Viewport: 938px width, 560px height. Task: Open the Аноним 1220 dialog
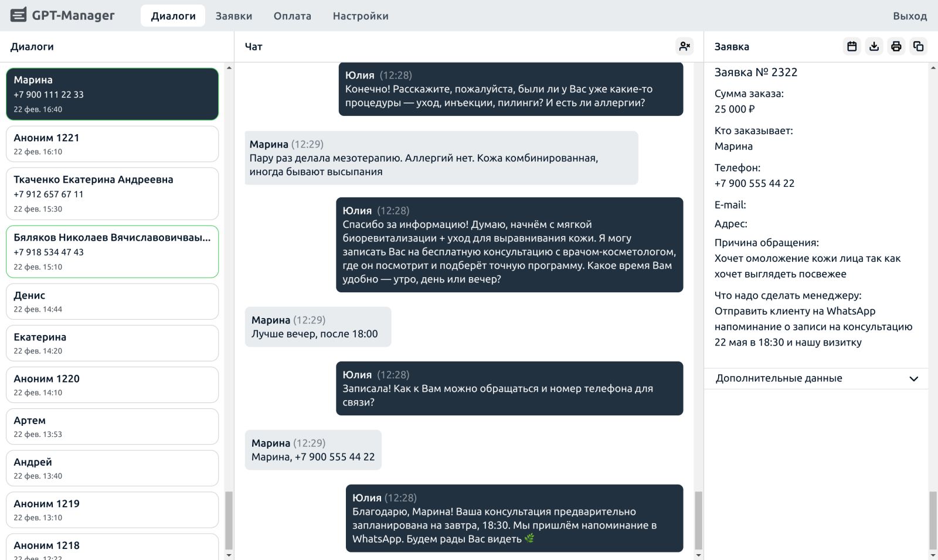(x=112, y=385)
